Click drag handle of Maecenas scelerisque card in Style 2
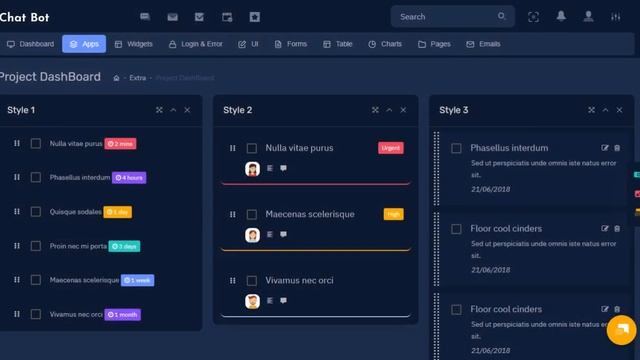Screen dimensions: 640x360 (x=233, y=214)
